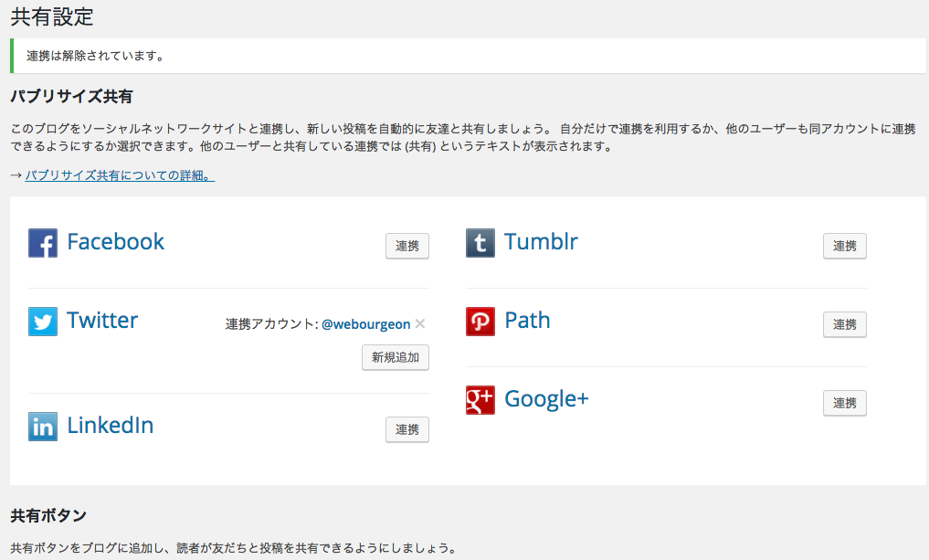Connect Facebook using the 連携 button

click(x=407, y=246)
